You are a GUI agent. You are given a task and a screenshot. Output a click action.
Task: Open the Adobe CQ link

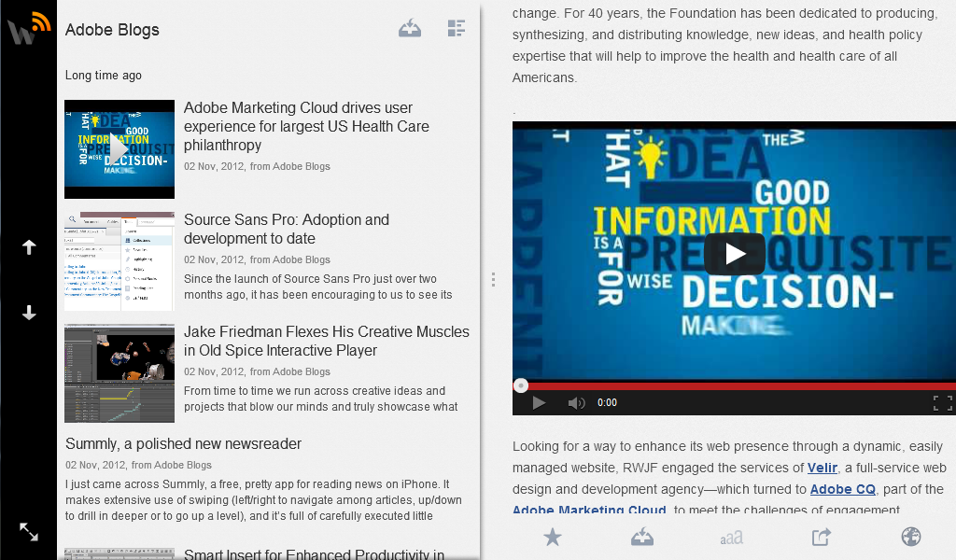(x=842, y=489)
